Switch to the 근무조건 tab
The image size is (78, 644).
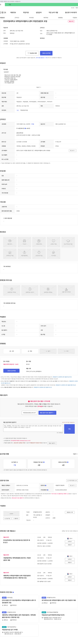17,18
